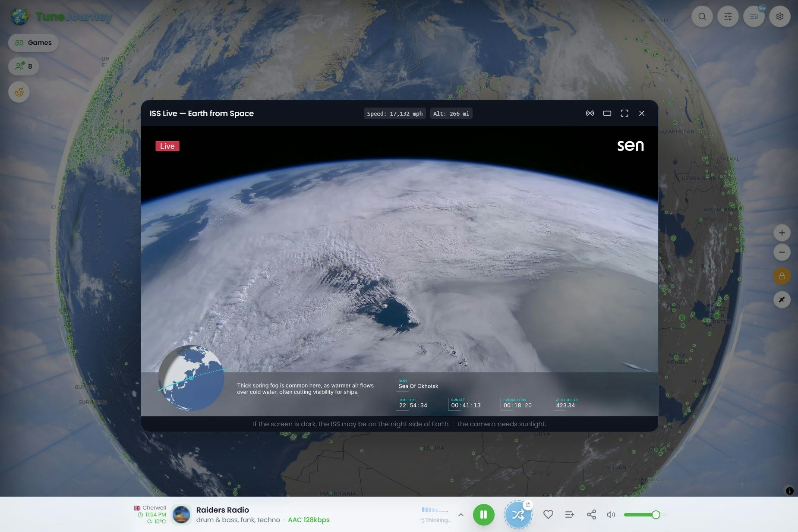
Task: Click the Speed: 17,132 mph badge
Action: 395,113
